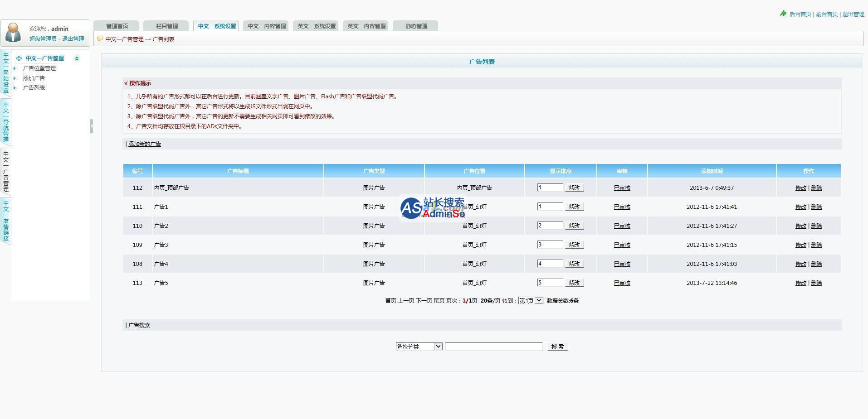
Task: Click 退出管理 link at top right
Action: (x=853, y=14)
